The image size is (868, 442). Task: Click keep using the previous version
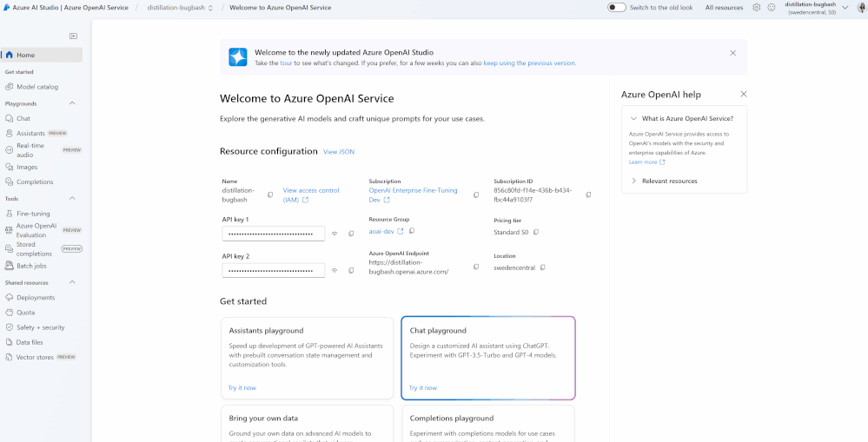point(529,63)
